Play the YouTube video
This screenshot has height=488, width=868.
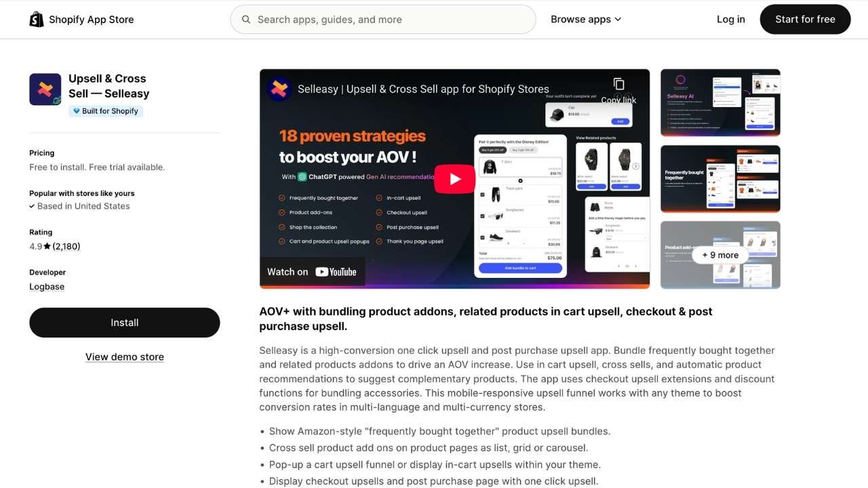pos(454,179)
